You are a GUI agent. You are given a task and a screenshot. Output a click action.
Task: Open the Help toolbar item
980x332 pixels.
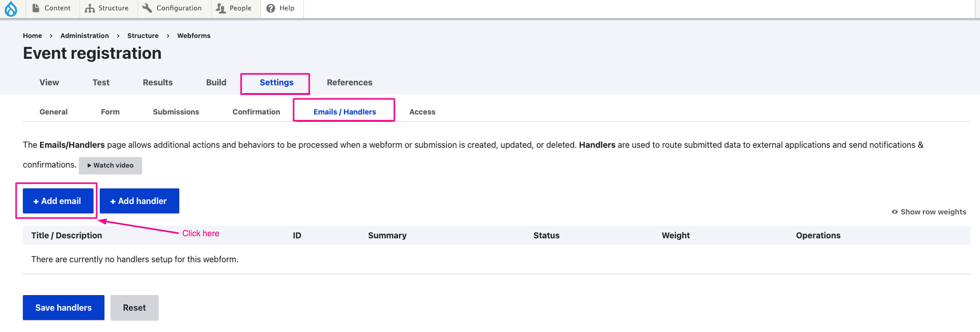pos(281,8)
